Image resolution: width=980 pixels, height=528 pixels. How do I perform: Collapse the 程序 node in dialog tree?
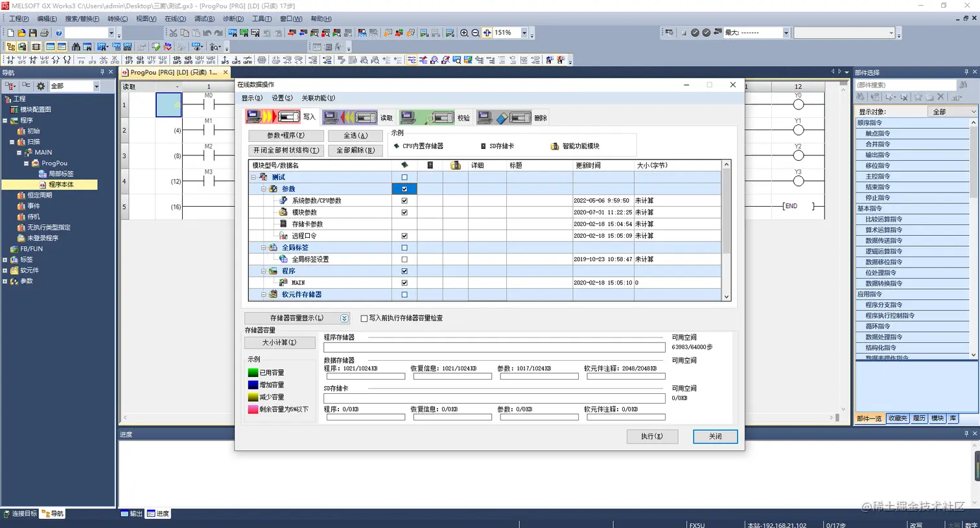(264, 271)
